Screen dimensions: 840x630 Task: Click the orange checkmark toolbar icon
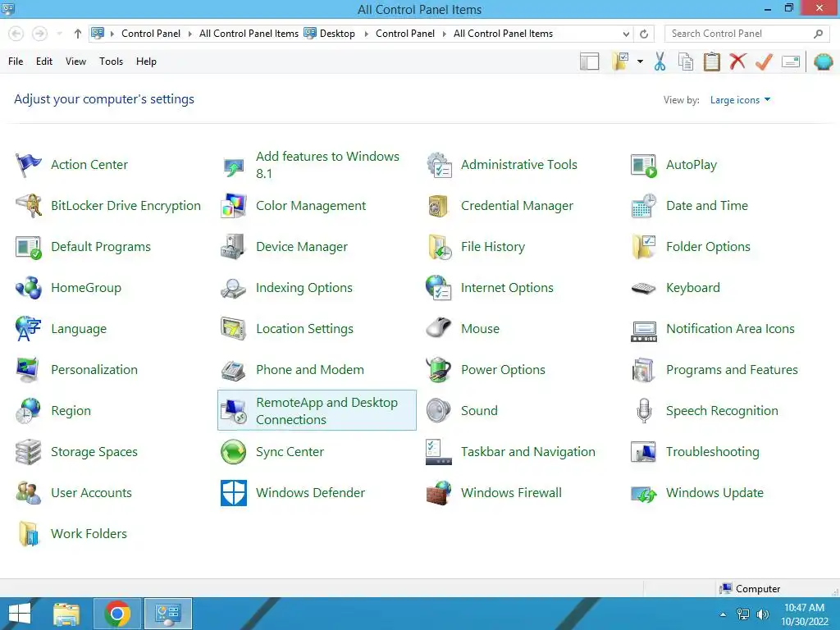click(764, 62)
